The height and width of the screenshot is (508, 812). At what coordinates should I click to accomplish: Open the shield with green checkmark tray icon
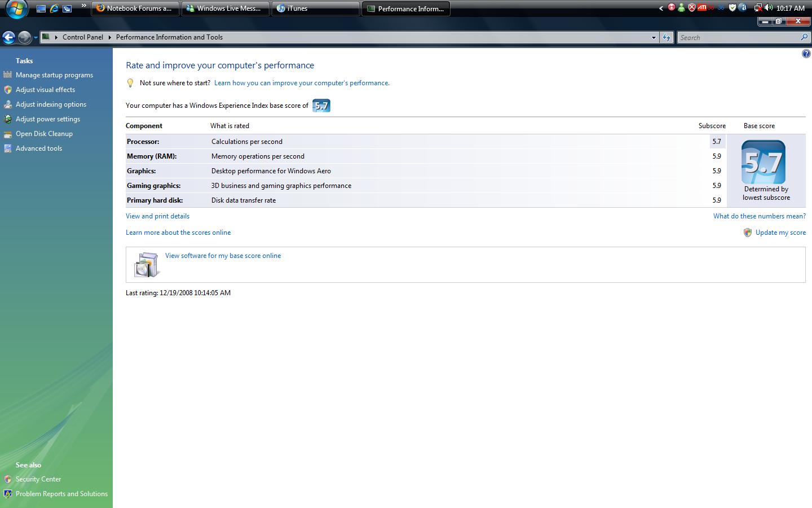pyautogui.click(x=732, y=8)
